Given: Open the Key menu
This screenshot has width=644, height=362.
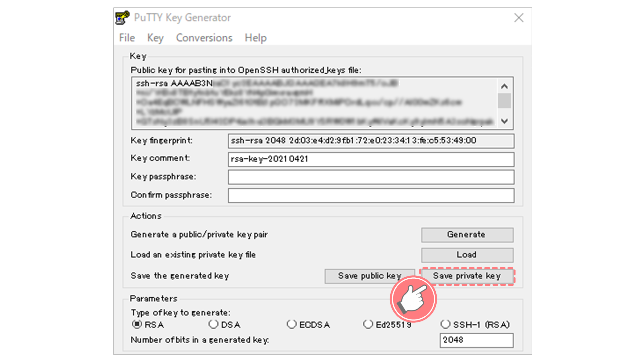Looking at the screenshot, I should point(155,38).
